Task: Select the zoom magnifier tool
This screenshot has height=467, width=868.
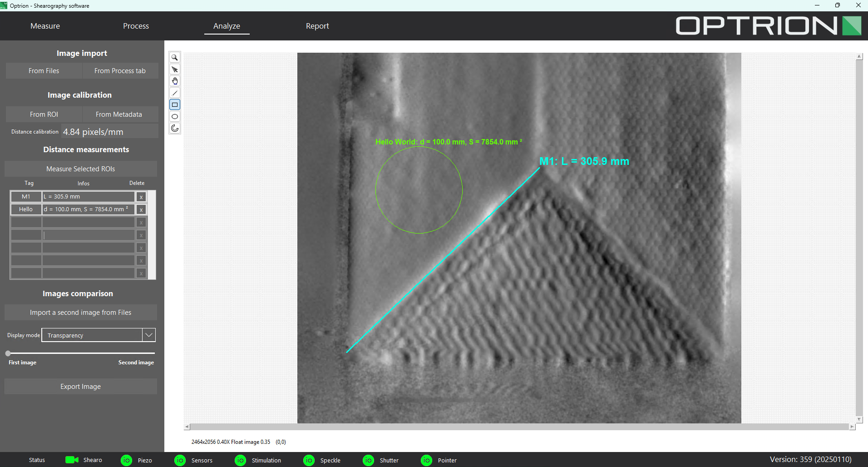Action: 175,58
